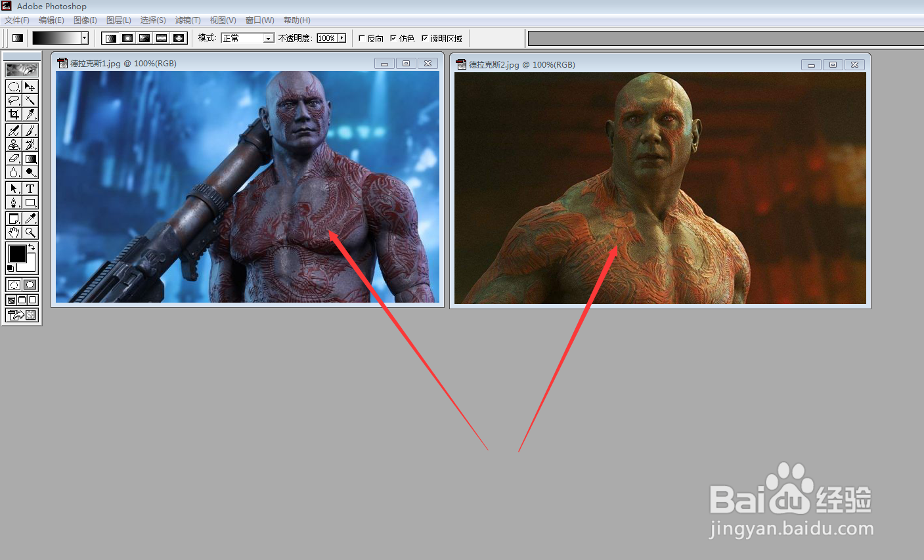Click the black-to-white gradient preview swatch

point(57,38)
